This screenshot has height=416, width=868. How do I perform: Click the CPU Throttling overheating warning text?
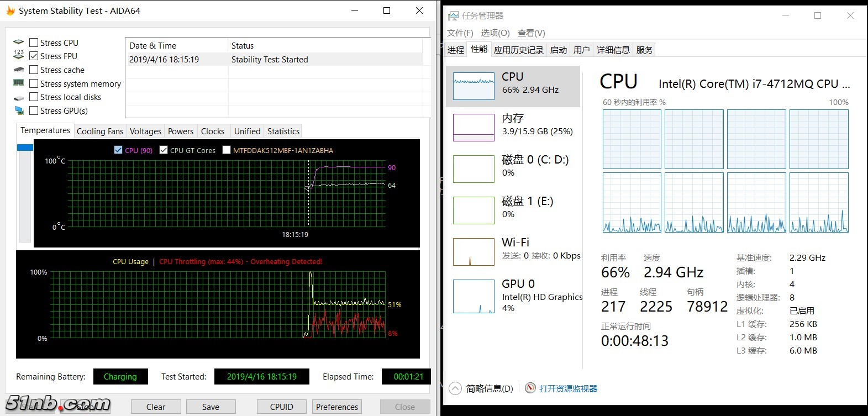(240, 261)
